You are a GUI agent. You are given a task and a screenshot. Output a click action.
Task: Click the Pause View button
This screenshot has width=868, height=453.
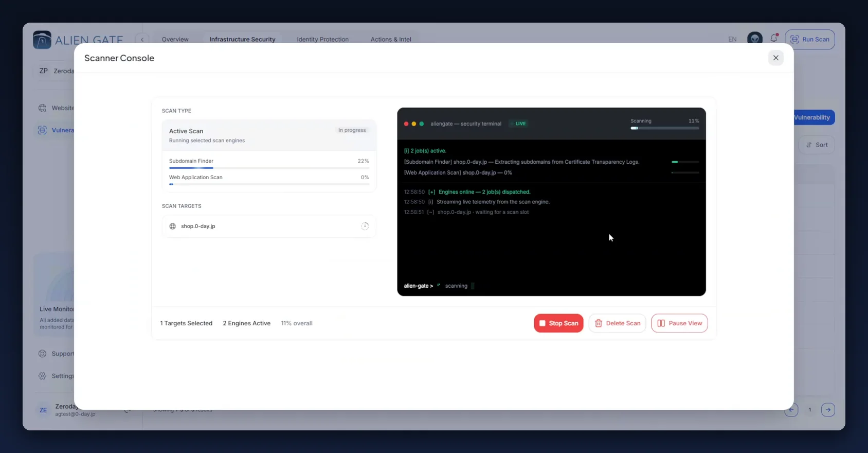coord(679,323)
